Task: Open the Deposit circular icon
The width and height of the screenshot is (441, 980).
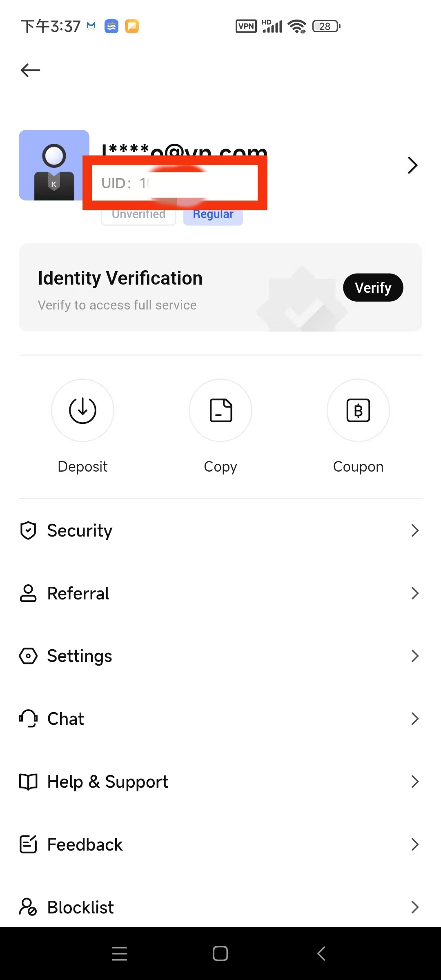Action: (82, 410)
